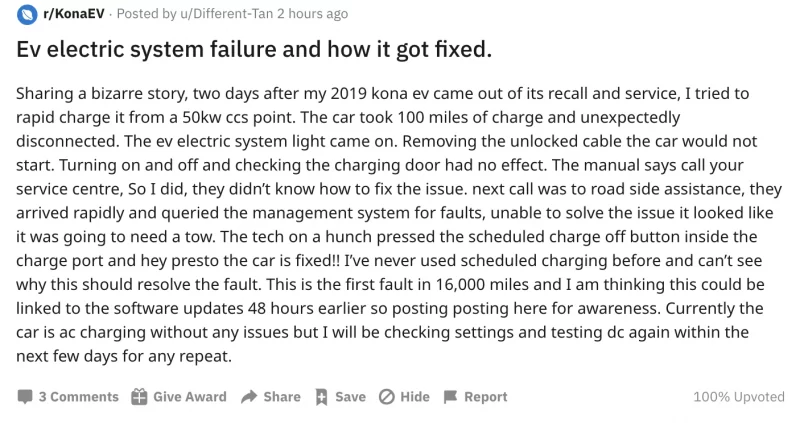Click the gift box award icon
Screen dimensions: 800x423
[x=140, y=397]
